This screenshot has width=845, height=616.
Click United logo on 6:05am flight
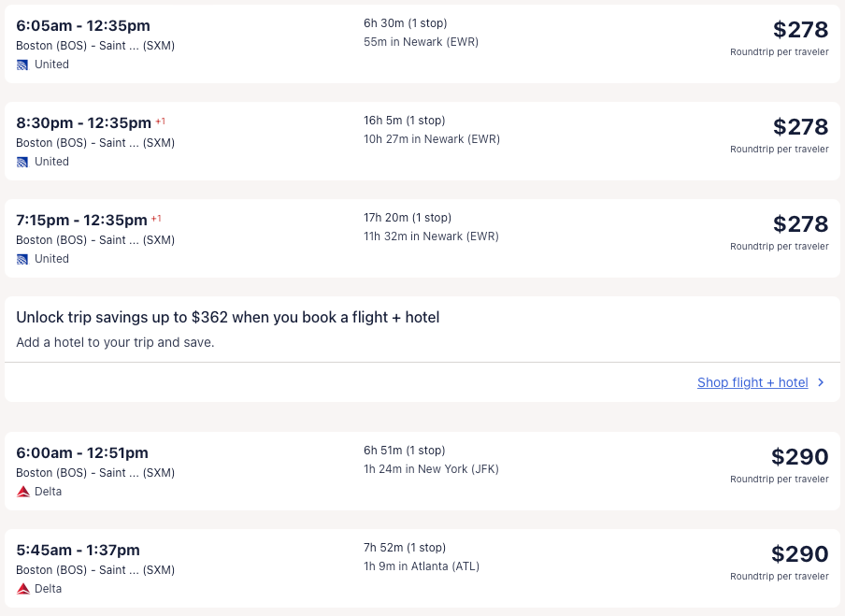point(22,64)
